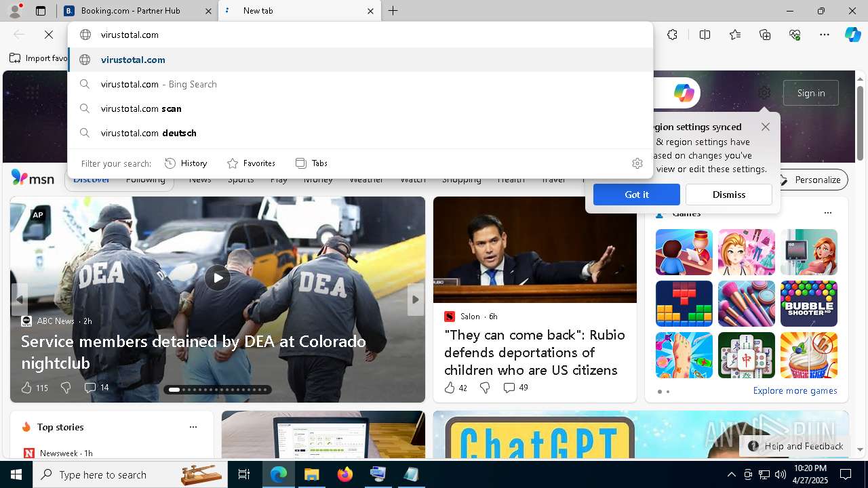868x488 pixels.
Task: Select the virustotal.com URL suggestion
Action: (x=361, y=60)
